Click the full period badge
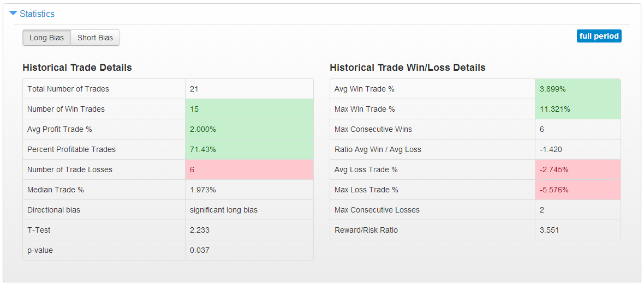 (x=599, y=36)
